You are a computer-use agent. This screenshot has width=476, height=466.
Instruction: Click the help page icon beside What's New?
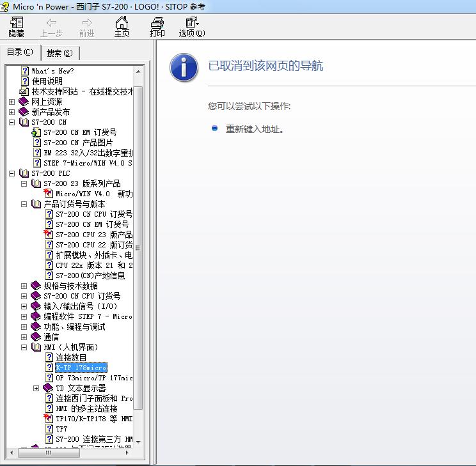coord(25,71)
